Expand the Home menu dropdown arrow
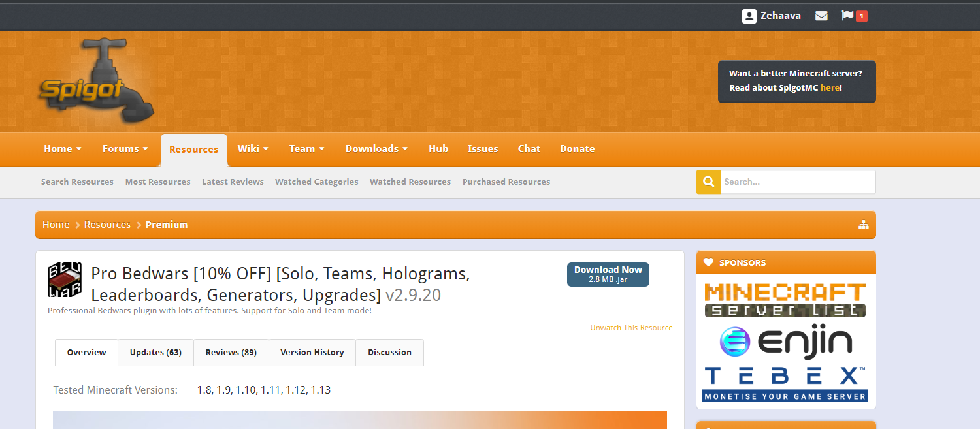Image resolution: width=980 pixels, height=429 pixels. click(x=79, y=149)
